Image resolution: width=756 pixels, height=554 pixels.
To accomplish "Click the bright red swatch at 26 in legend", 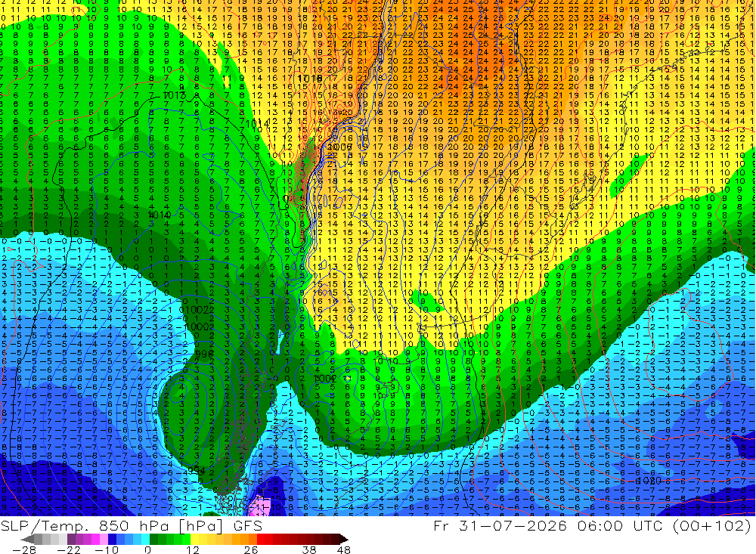I will tap(261, 540).
